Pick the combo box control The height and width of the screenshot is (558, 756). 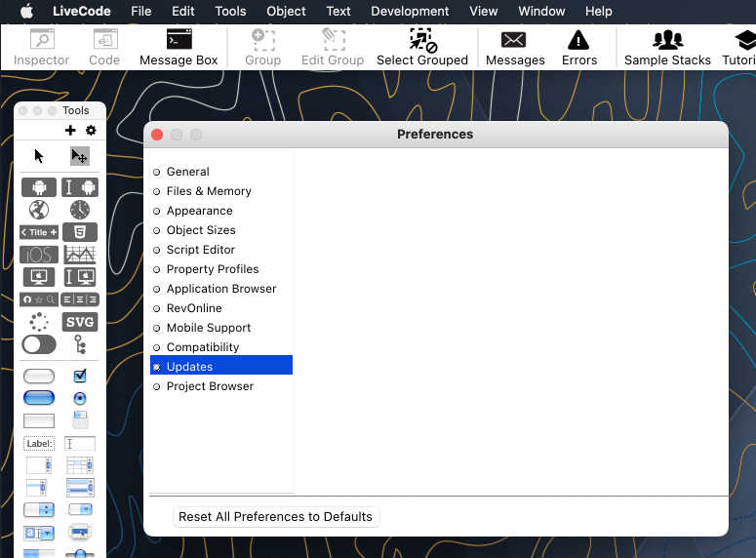click(39, 533)
